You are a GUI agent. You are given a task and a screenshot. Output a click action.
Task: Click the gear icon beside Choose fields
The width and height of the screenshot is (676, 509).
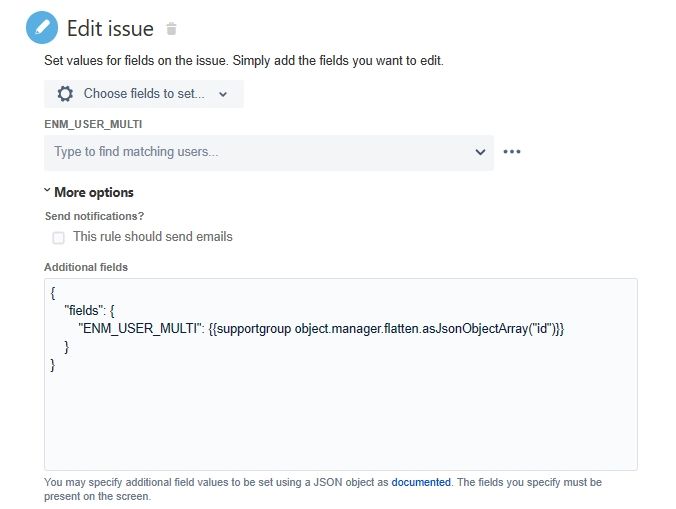tap(65, 94)
